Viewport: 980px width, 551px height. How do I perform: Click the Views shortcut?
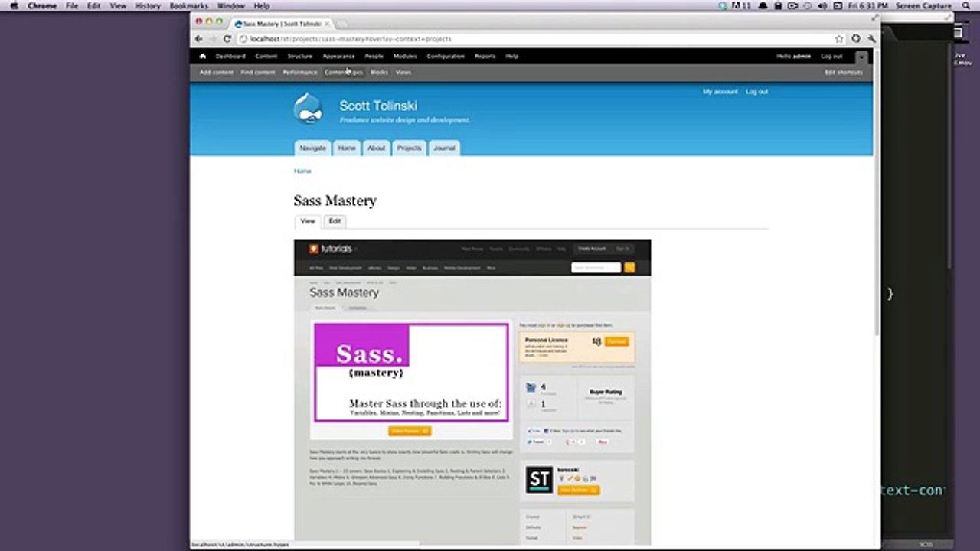(403, 73)
